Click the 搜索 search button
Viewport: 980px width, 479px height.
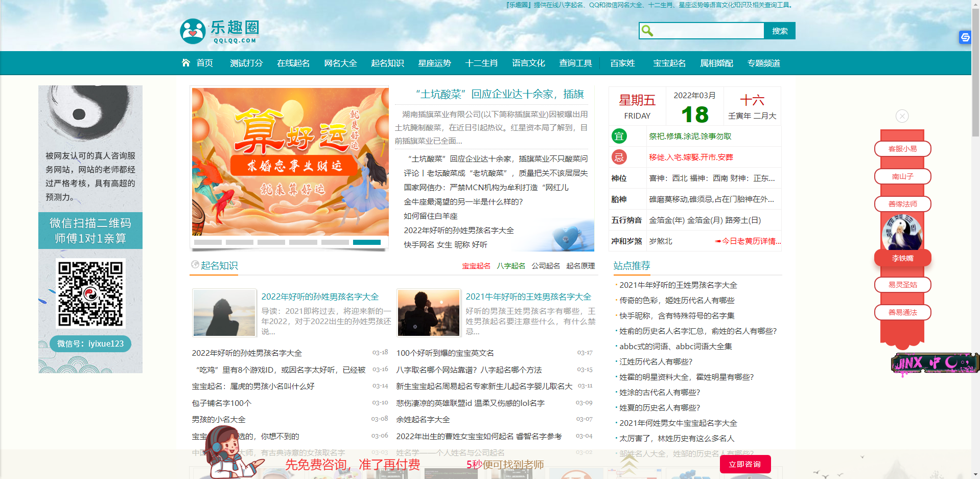pyautogui.click(x=780, y=31)
